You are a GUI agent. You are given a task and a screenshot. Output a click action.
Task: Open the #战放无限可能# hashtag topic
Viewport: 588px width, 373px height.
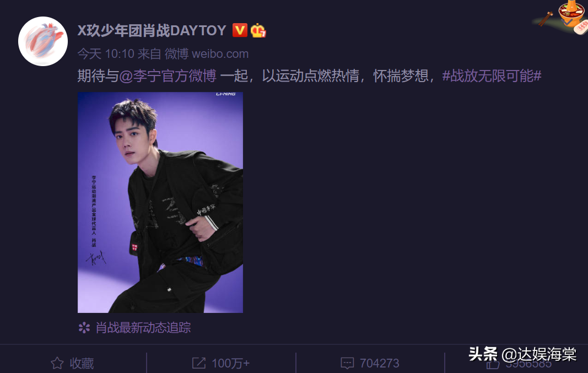pyautogui.click(x=492, y=75)
